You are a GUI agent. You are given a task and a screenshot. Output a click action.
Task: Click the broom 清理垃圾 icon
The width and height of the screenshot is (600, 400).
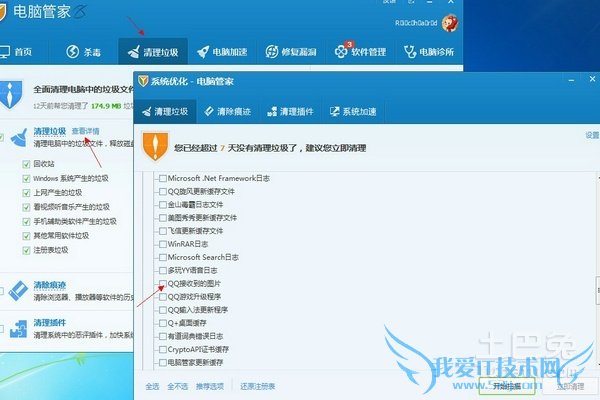click(18, 138)
